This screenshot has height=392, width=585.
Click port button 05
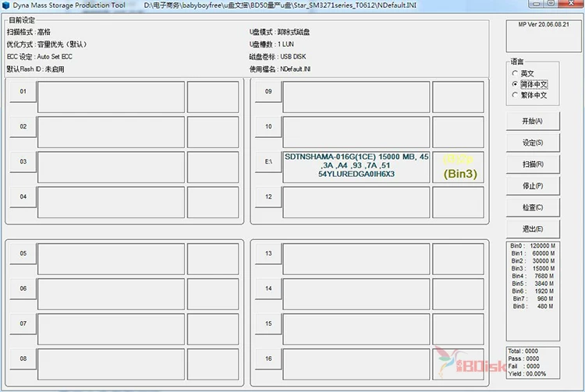pyautogui.click(x=23, y=253)
